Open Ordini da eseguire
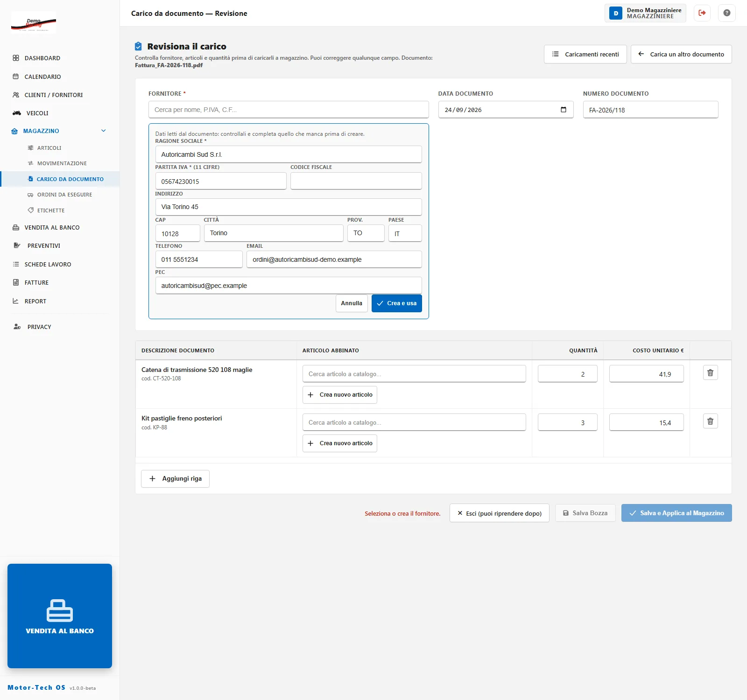747x700 pixels. point(64,195)
